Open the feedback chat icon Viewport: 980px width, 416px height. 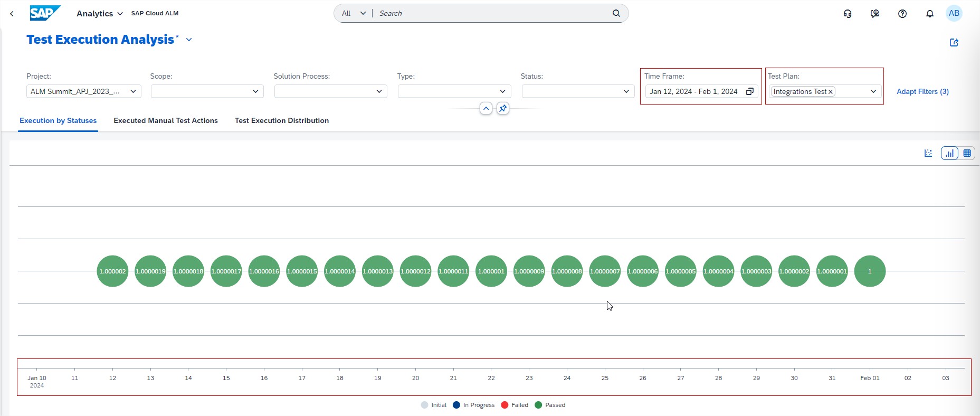(875, 14)
